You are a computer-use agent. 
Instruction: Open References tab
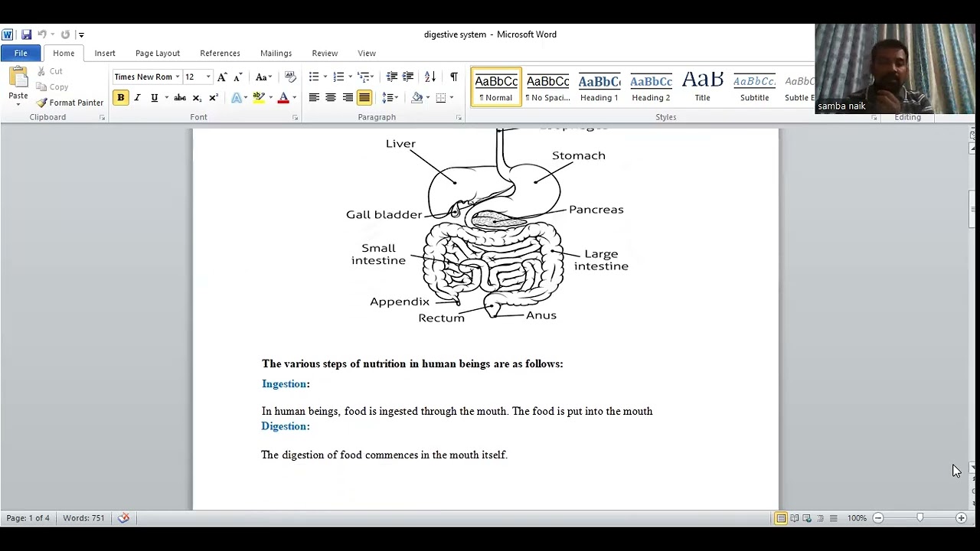coord(220,53)
